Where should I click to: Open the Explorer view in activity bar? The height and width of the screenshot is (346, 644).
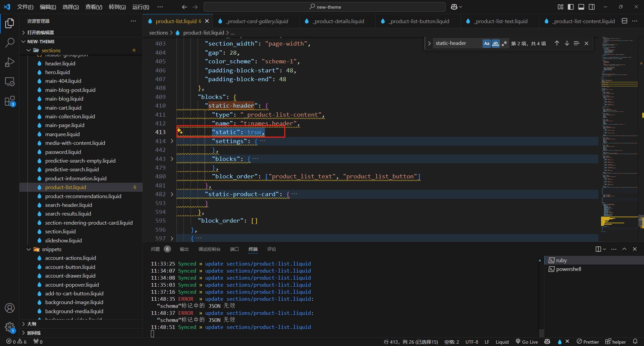click(x=10, y=23)
